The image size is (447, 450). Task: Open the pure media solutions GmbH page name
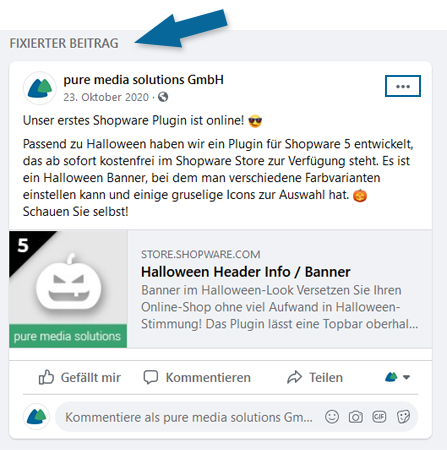143,80
